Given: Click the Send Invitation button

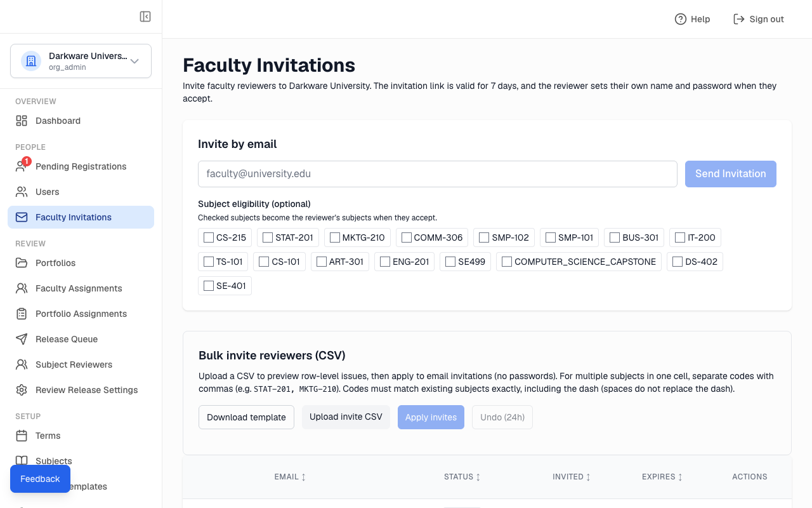Looking at the screenshot, I should (731, 174).
